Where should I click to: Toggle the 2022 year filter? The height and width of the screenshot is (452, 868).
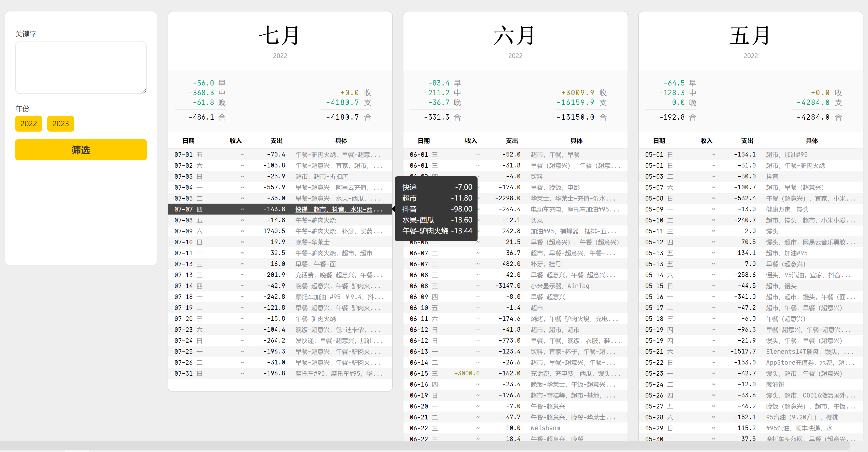[x=29, y=124]
